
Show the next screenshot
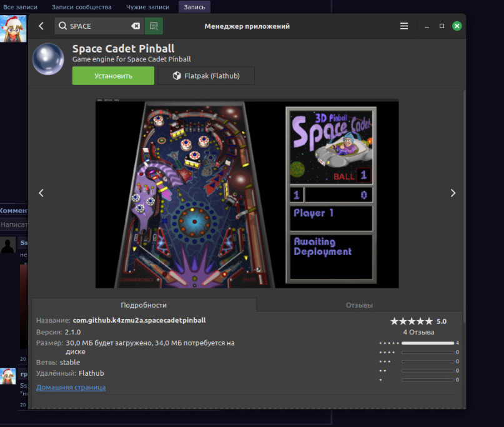click(x=453, y=193)
